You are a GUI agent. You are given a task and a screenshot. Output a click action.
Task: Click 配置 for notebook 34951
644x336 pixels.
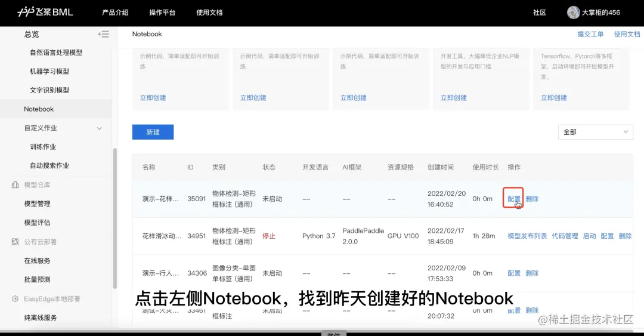[x=607, y=236]
